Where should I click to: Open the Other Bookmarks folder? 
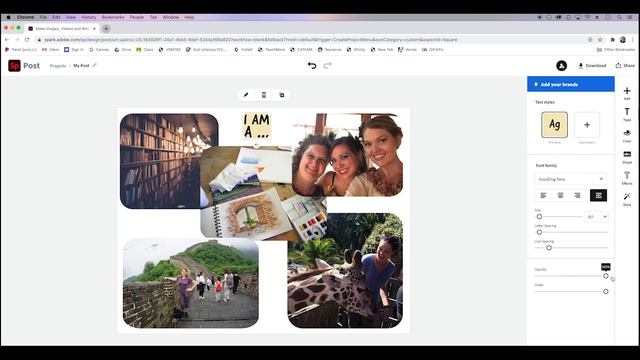[x=616, y=49]
